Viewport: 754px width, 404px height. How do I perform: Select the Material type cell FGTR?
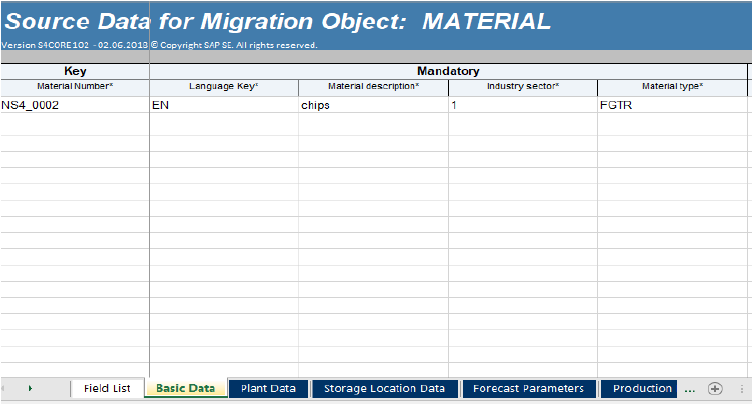[x=672, y=105]
